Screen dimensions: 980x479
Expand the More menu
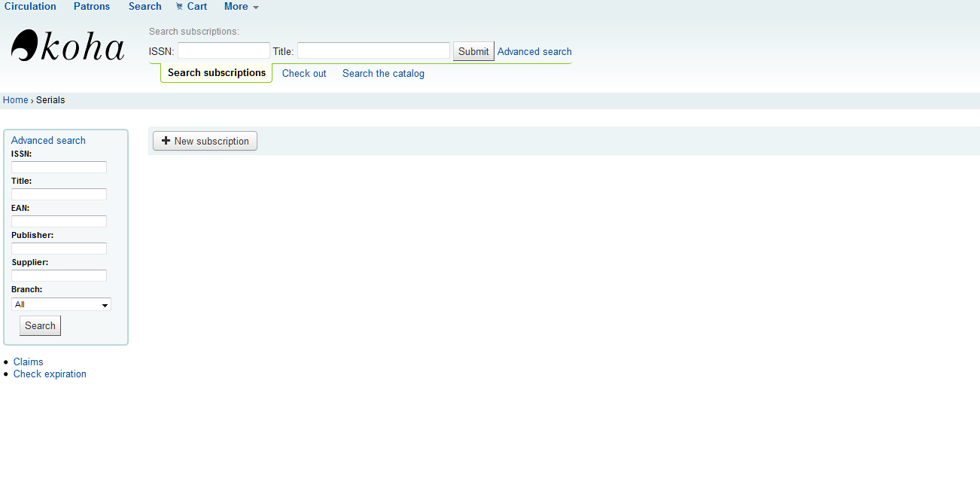[241, 7]
